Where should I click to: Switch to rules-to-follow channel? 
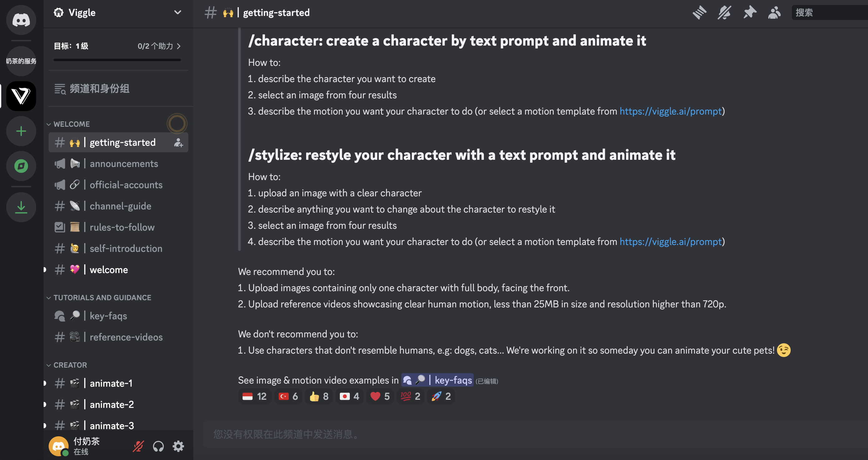(x=122, y=227)
